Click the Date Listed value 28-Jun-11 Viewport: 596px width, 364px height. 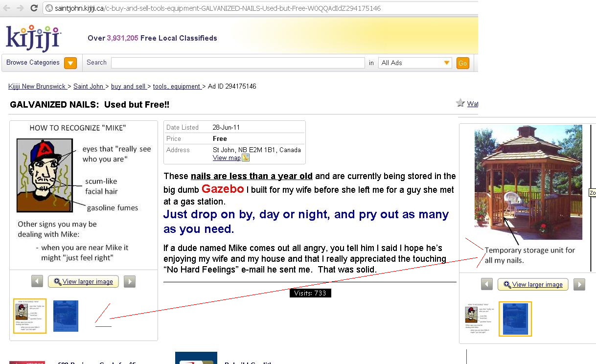point(226,127)
